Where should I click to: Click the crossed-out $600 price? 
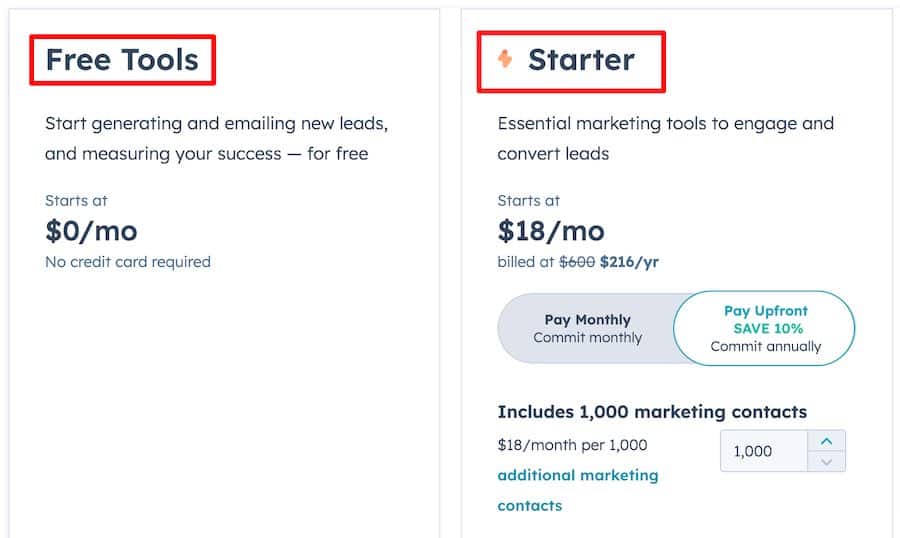pos(577,262)
